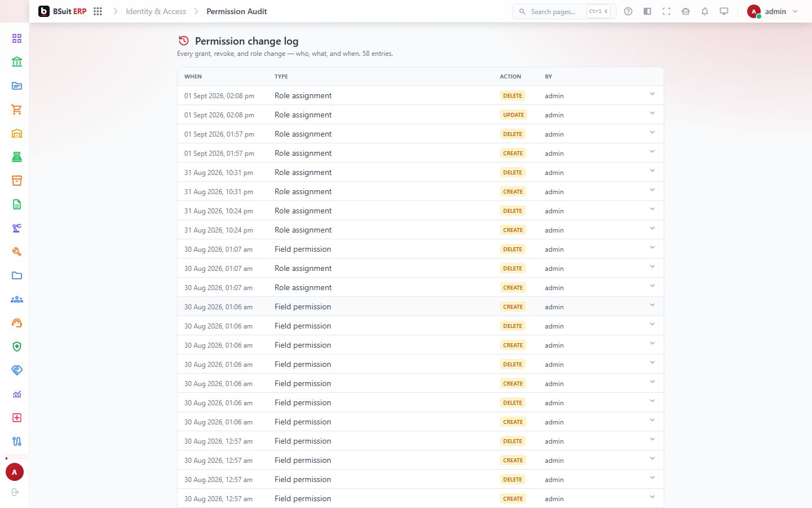This screenshot has width=812, height=508.
Task: Open the workflow route icon in sidebar
Action: [x=17, y=441]
